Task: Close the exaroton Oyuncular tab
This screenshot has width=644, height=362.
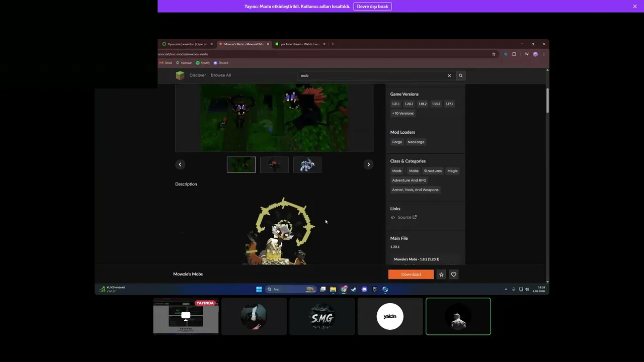Action: pyautogui.click(x=211, y=44)
